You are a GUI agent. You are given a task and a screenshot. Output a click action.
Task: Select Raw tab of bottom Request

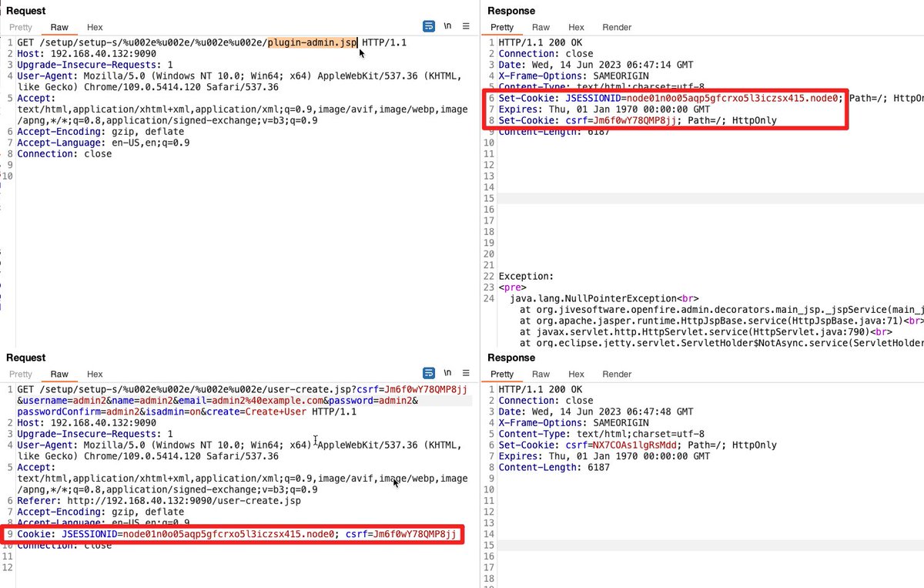pyautogui.click(x=59, y=374)
